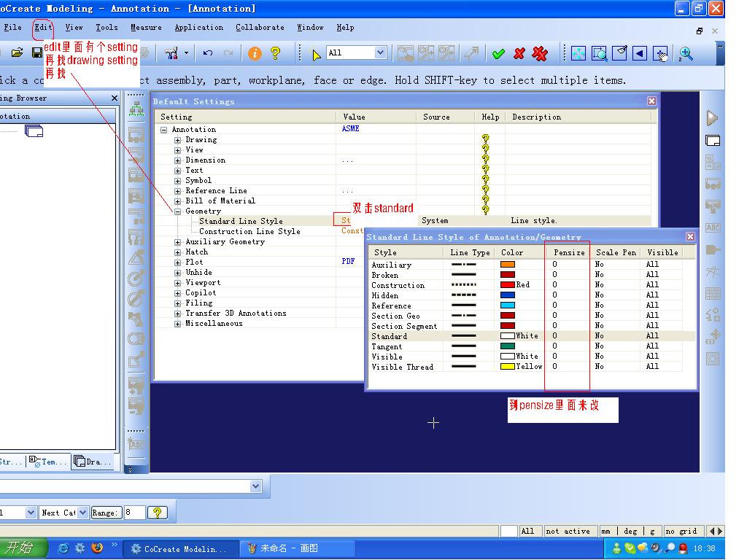The image size is (747, 560).
Task: Click the double red X abort icon
Action: [x=540, y=53]
